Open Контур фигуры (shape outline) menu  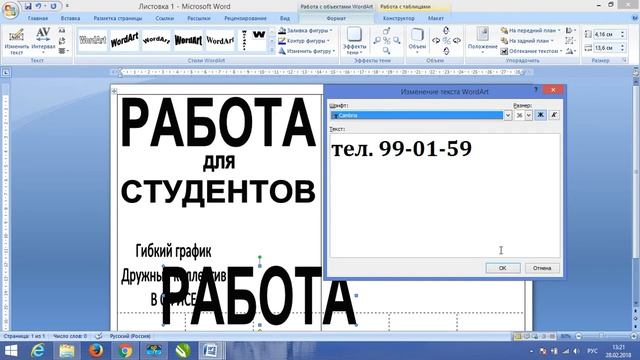tap(304, 41)
